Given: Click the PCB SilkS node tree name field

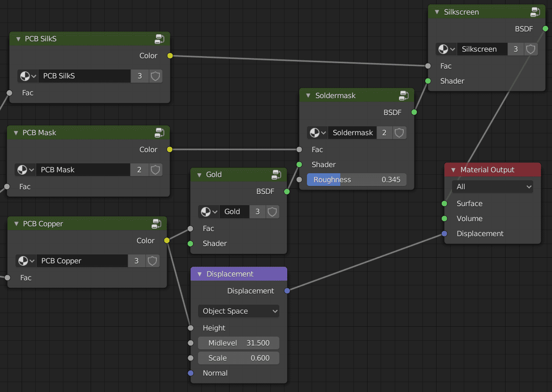Looking at the screenshot, I should [x=84, y=76].
